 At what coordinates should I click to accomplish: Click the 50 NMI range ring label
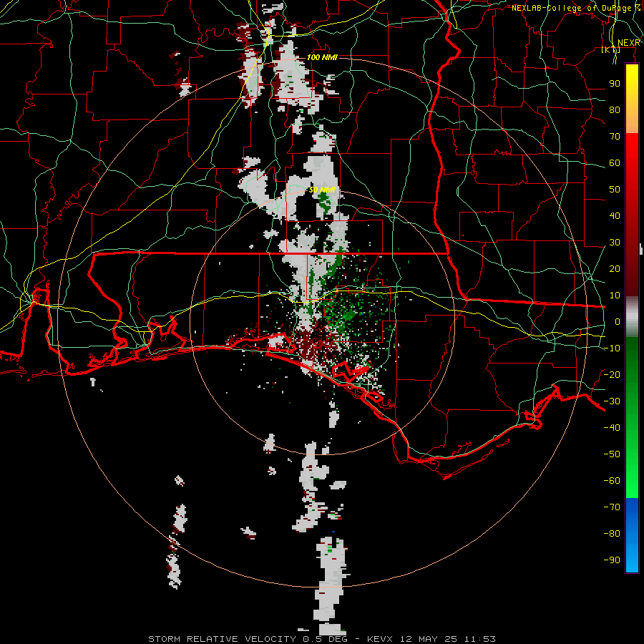[323, 190]
